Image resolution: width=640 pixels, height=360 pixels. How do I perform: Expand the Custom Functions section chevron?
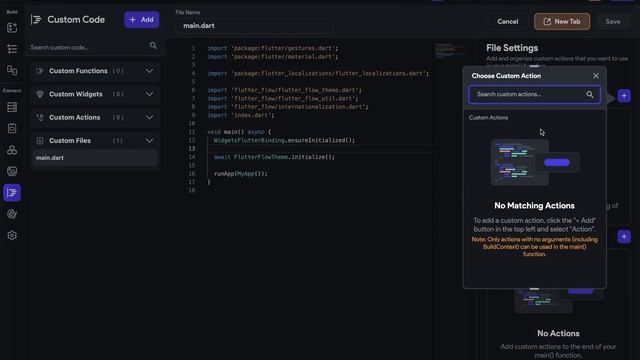pos(149,71)
